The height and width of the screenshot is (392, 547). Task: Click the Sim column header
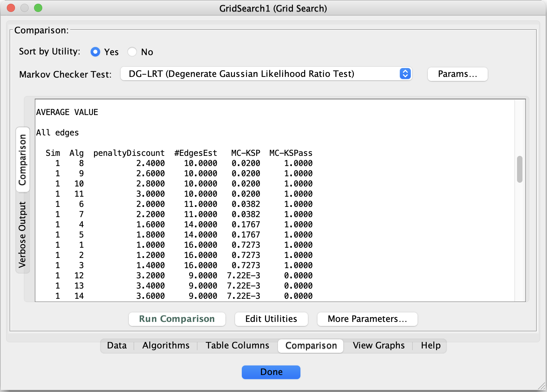pos(53,153)
